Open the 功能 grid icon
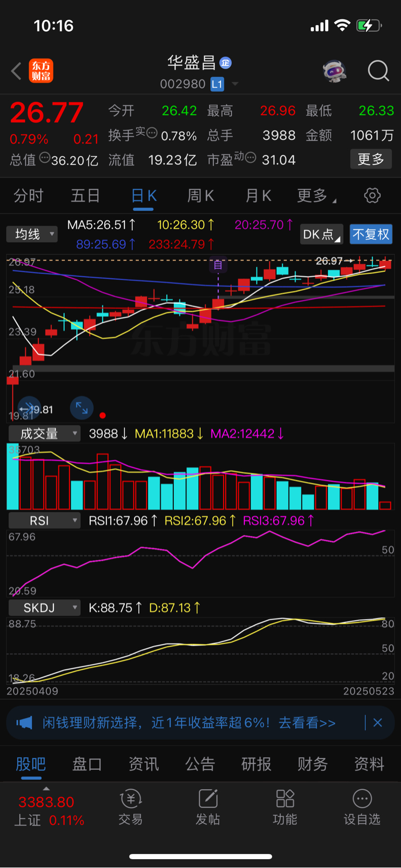Viewport: 401px width, 868px height. pyautogui.click(x=285, y=799)
